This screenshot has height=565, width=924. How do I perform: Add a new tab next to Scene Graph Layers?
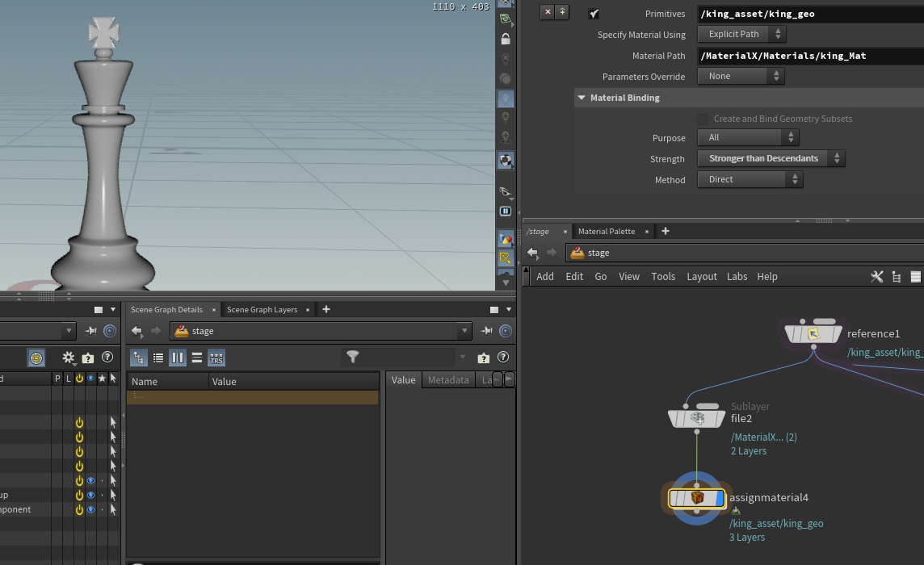(325, 309)
